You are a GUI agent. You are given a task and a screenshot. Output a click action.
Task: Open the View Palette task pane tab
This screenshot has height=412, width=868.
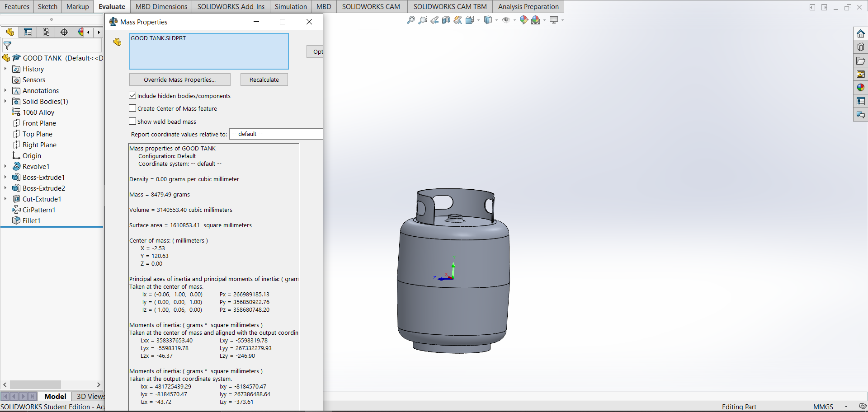(x=861, y=74)
